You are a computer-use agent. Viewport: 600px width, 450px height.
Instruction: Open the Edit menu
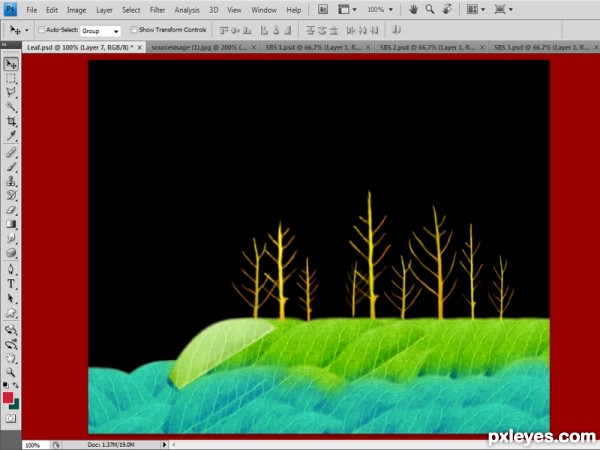[52, 10]
